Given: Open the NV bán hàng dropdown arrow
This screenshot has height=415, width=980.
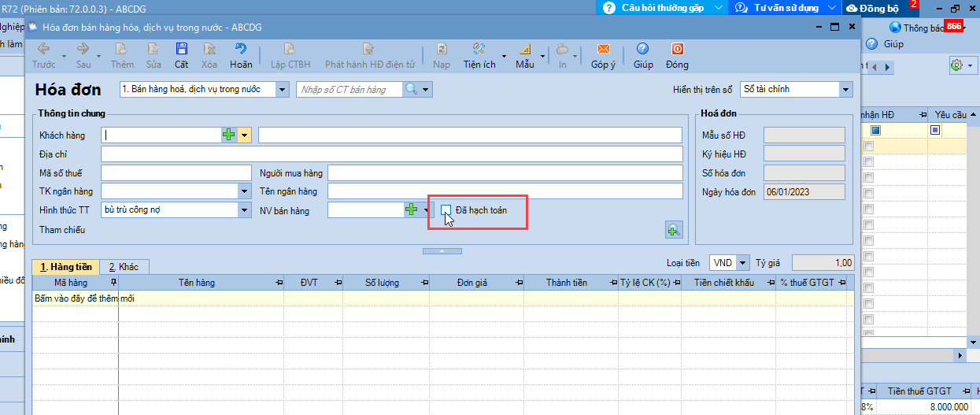Looking at the screenshot, I should point(427,210).
